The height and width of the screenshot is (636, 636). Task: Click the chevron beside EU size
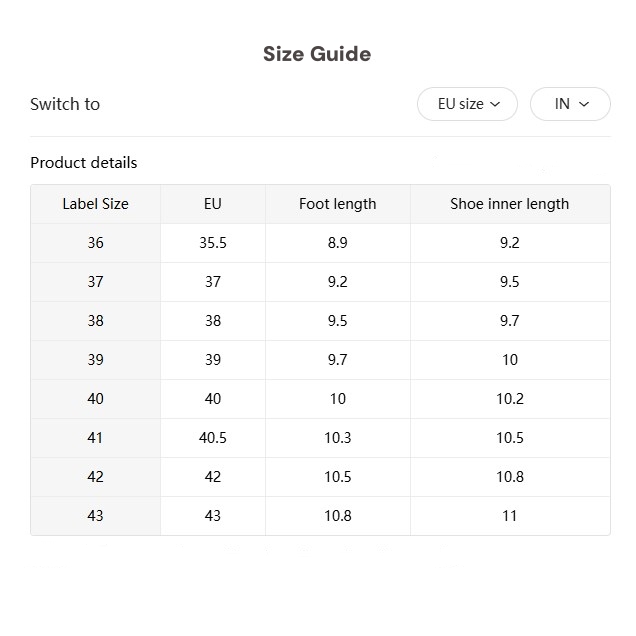[x=495, y=104]
